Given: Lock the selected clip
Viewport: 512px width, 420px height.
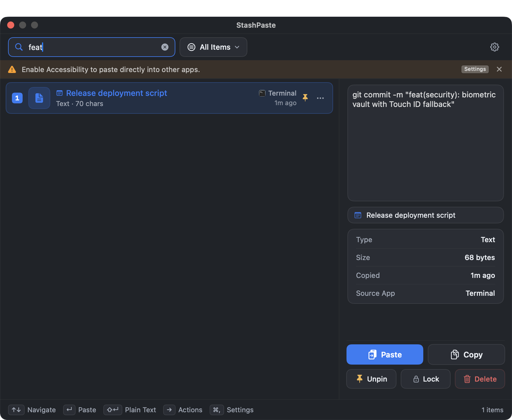Looking at the screenshot, I should pos(425,379).
